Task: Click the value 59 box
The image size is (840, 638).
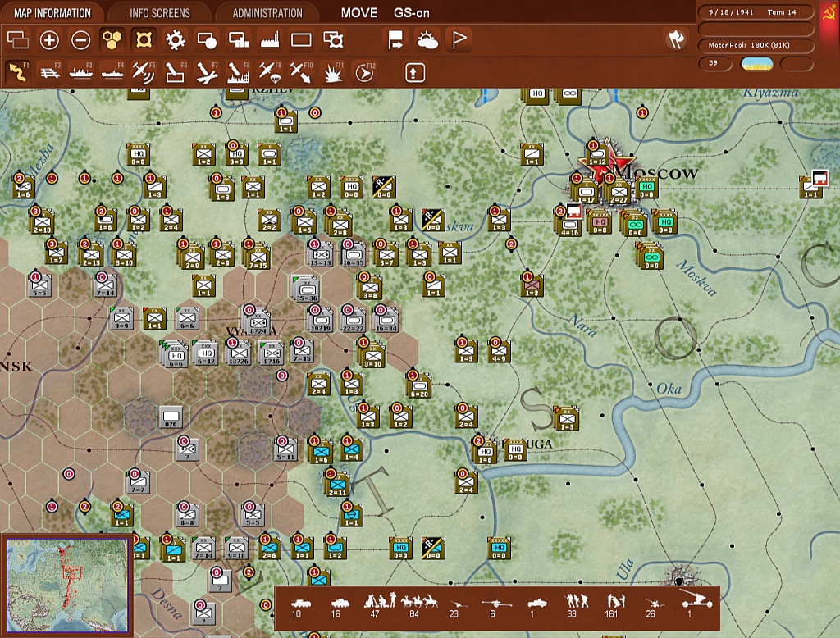Action: click(x=715, y=63)
